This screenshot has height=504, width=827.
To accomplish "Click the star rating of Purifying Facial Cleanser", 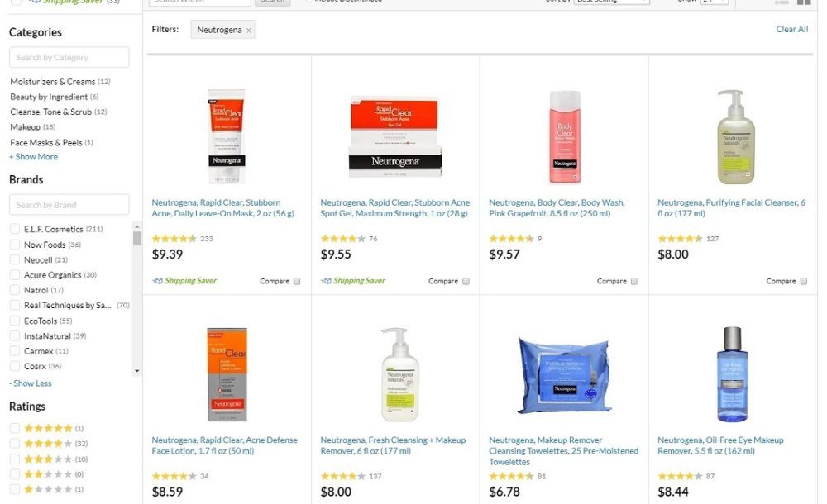I will pos(680,239).
